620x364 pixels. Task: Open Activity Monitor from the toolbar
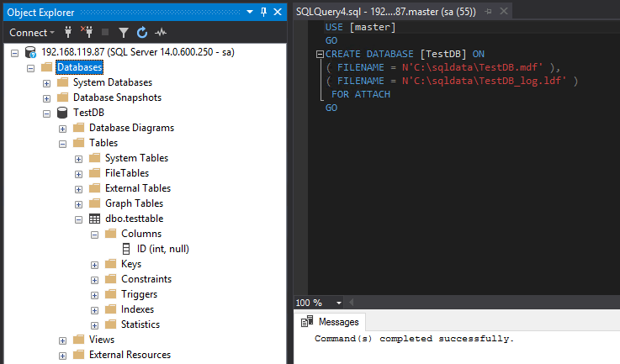pos(160,32)
